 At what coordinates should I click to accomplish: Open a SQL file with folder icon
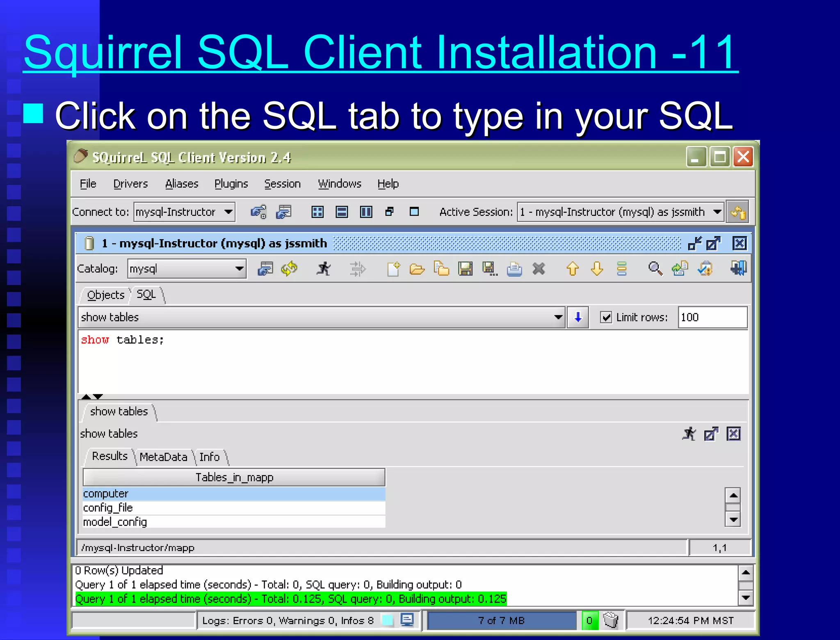click(417, 269)
